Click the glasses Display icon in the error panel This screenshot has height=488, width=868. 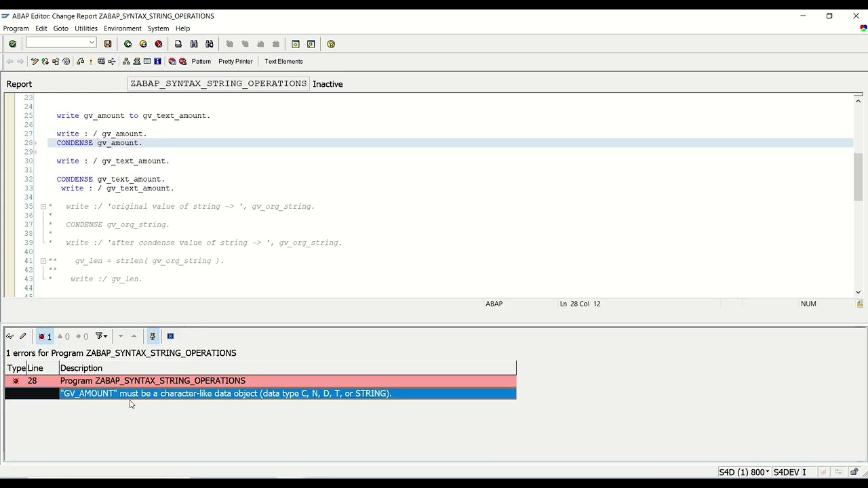click(10, 336)
